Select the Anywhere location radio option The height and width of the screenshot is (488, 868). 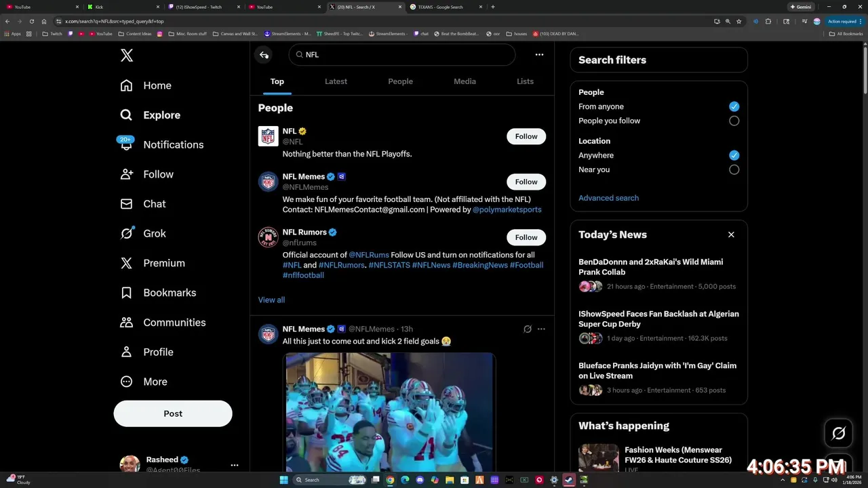point(734,155)
